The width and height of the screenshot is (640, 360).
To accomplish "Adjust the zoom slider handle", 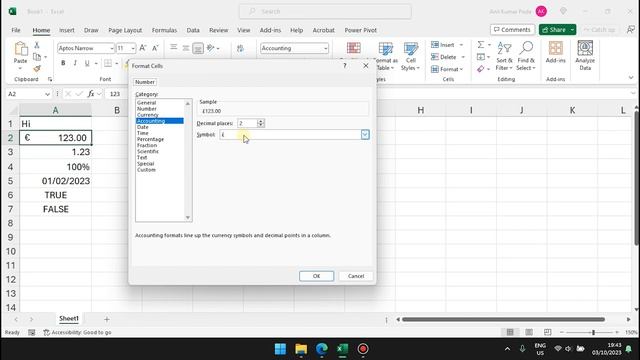I will pos(593,332).
